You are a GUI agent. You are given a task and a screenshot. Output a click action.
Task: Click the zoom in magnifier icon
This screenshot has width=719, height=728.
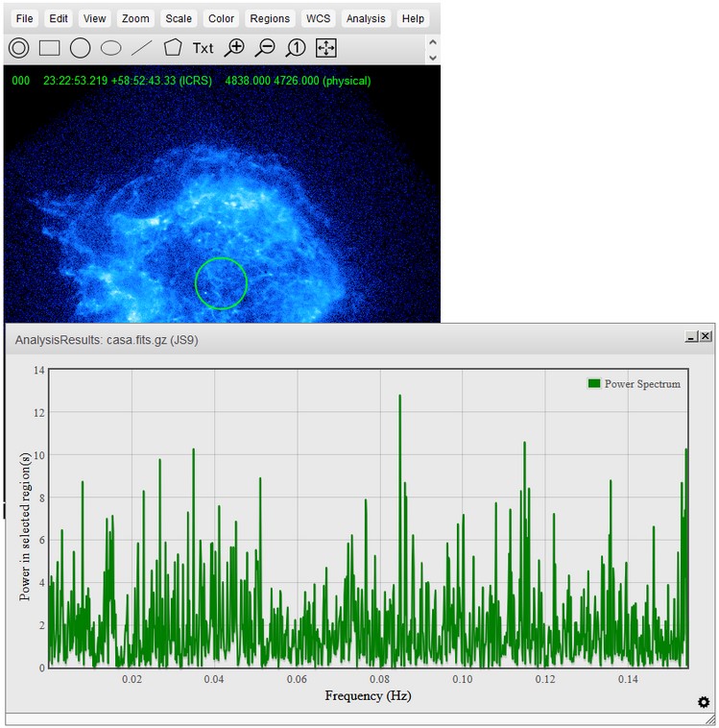(234, 48)
